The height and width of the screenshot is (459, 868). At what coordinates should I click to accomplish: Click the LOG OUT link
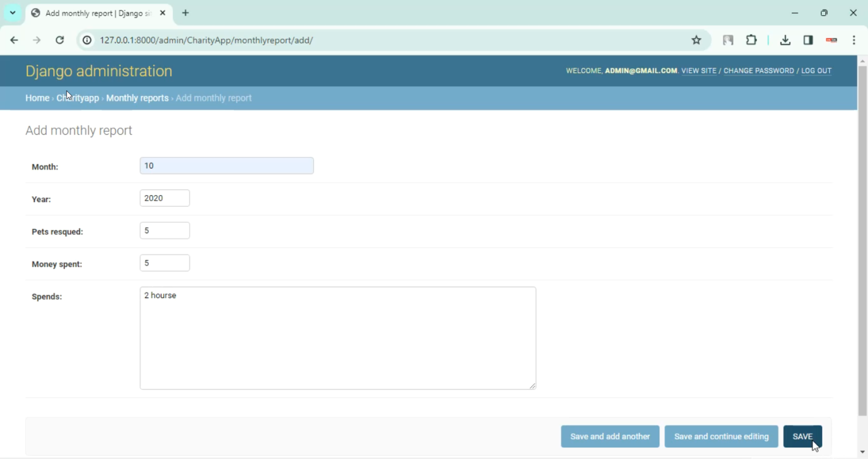pos(816,71)
